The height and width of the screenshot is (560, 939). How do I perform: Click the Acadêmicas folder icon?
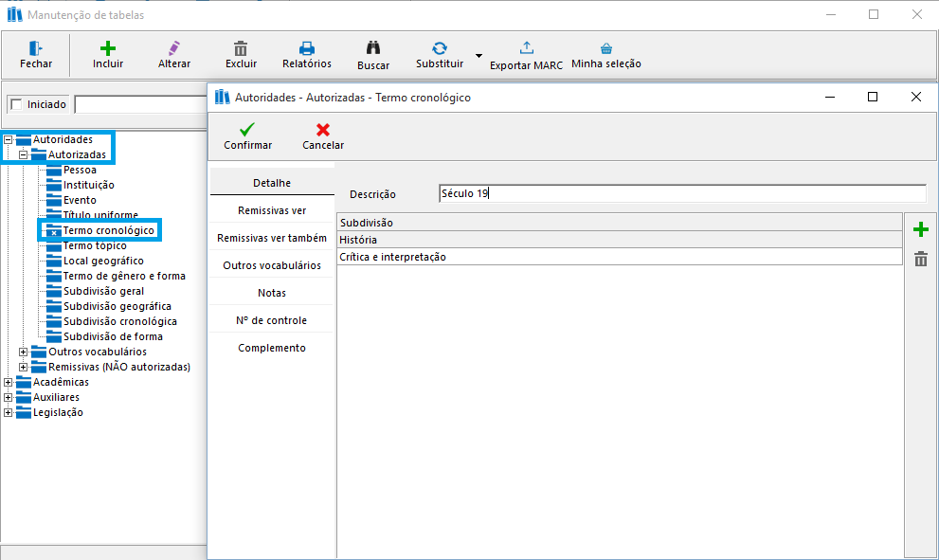point(24,382)
